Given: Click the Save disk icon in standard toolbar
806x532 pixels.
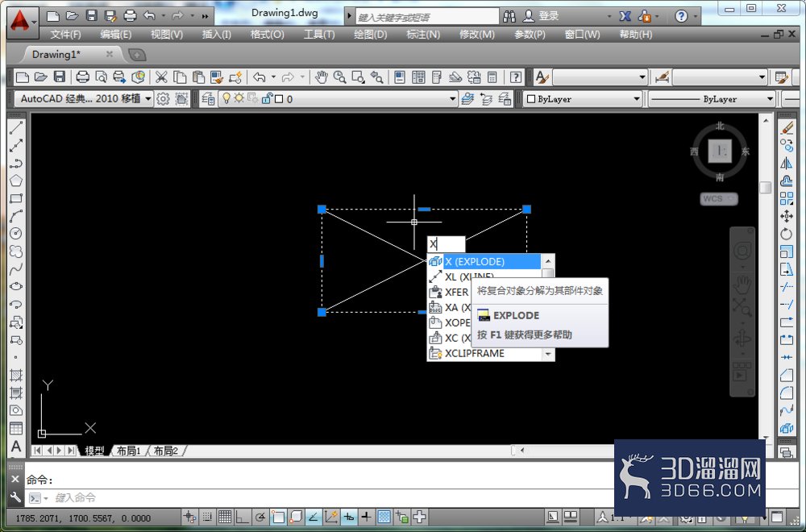Looking at the screenshot, I should (x=60, y=77).
